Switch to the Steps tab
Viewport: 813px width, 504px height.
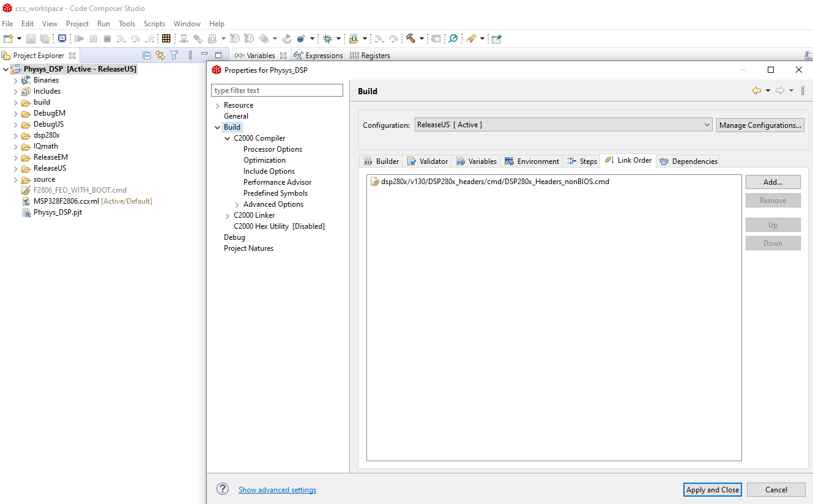(582, 161)
